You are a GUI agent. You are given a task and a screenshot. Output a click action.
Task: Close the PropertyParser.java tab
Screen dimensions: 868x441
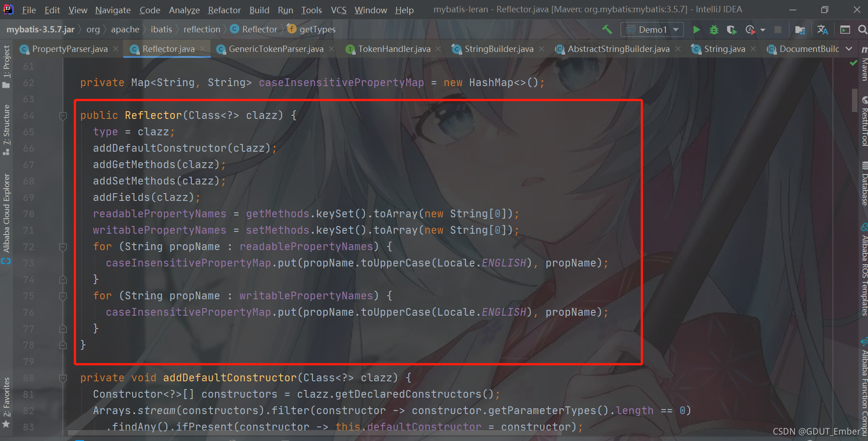coord(116,49)
